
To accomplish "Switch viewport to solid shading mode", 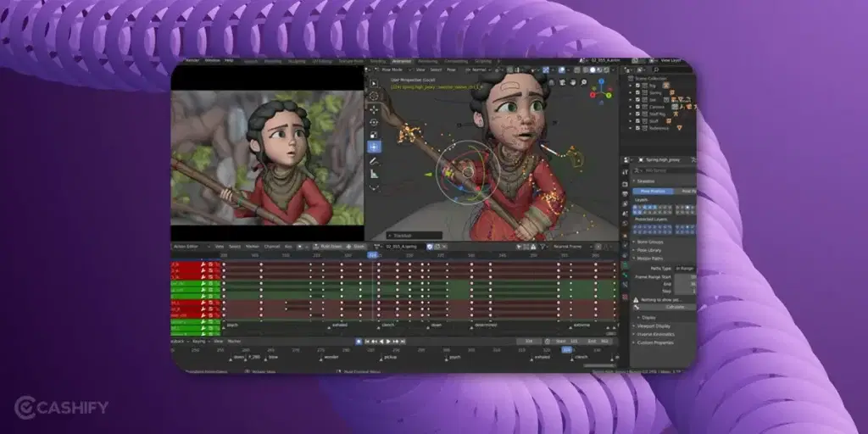I will tap(592, 70).
